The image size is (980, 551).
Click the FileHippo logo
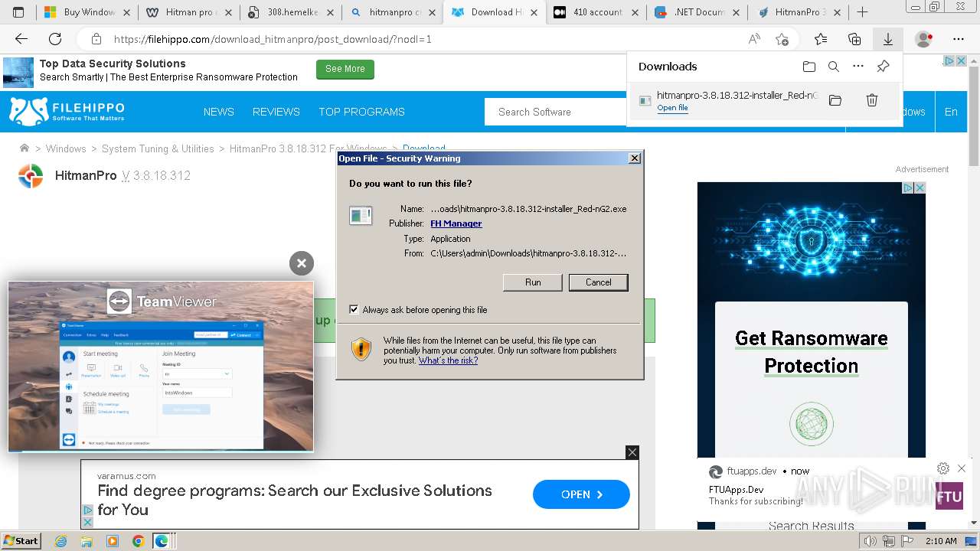(67, 111)
